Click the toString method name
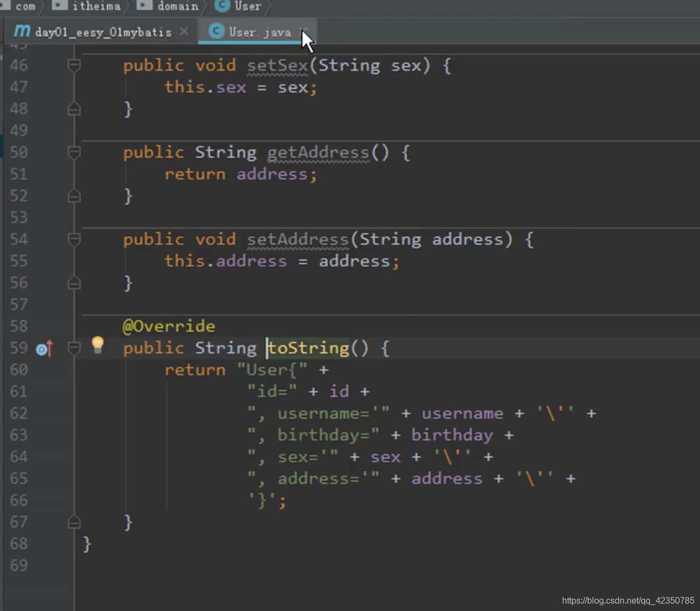The height and width of the screenshot is (611, 700). (309, 348)
